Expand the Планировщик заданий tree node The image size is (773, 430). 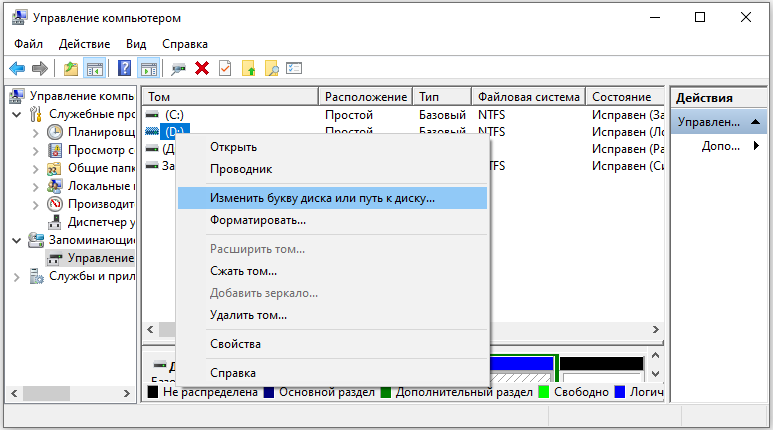point(36,132)
